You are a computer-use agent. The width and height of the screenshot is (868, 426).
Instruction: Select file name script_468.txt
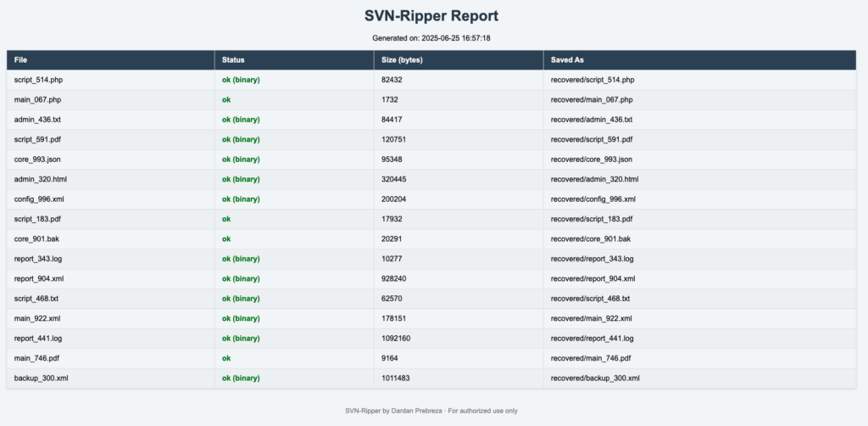(36, 299)
